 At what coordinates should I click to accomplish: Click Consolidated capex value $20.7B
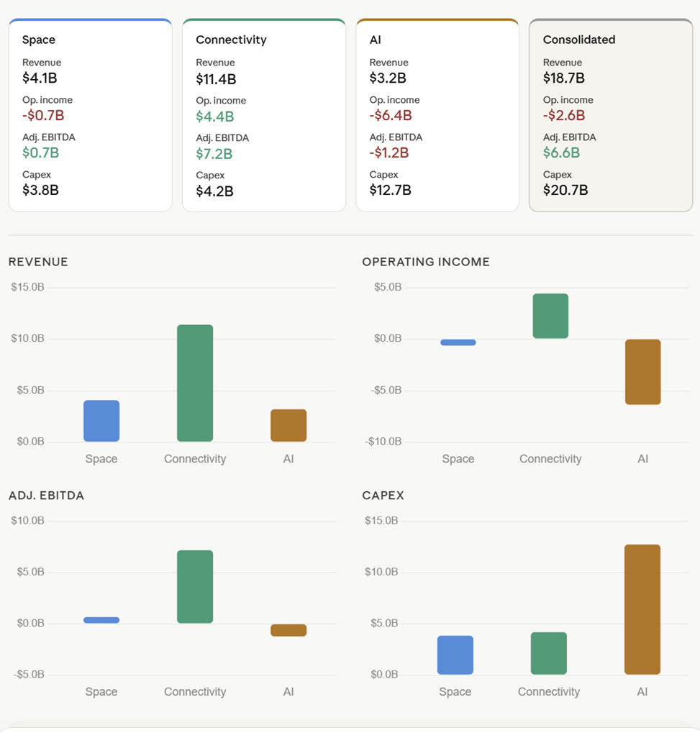point(565,190)
